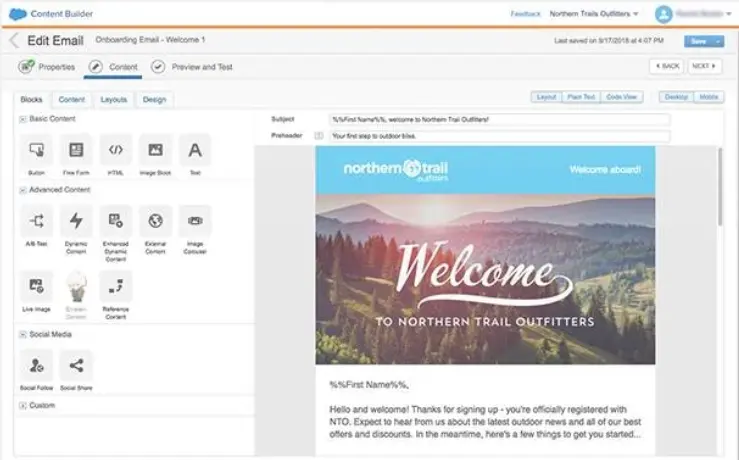
Task: Expand the Custom section
Action: point(22,406)
